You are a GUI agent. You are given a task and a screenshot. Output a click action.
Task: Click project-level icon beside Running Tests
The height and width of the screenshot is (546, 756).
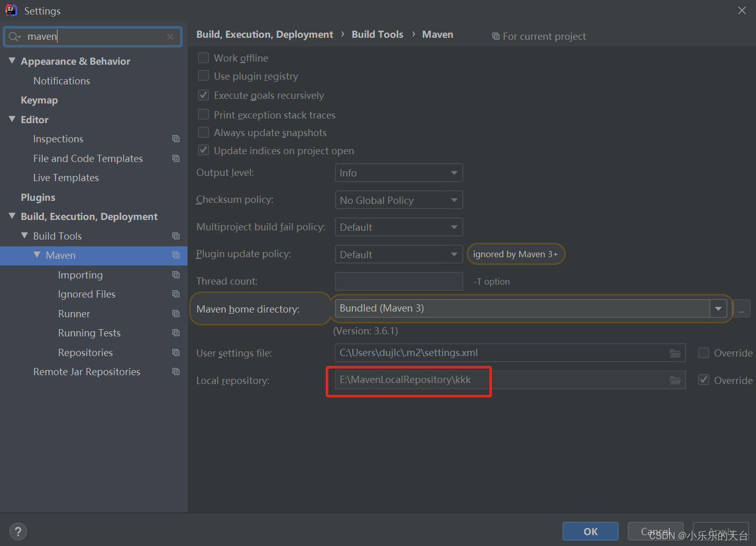pyautogui.click(x=176, y=333)
